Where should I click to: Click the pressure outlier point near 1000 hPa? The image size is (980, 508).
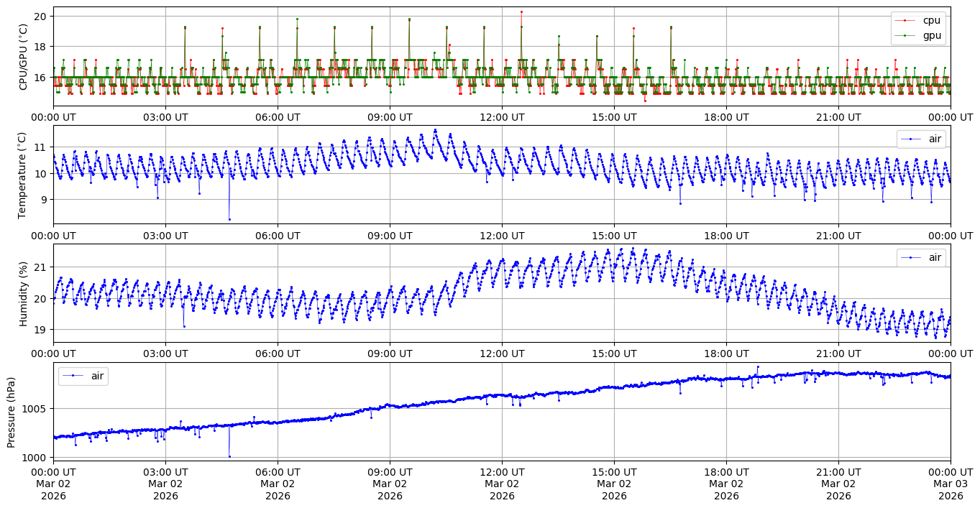(x=229, y=456)
